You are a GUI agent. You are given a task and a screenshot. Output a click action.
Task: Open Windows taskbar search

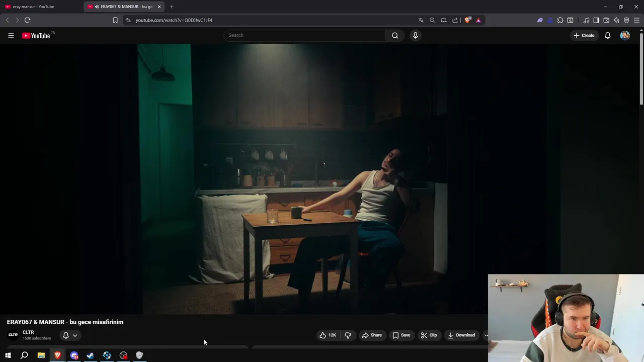click(x=24, y=355)
